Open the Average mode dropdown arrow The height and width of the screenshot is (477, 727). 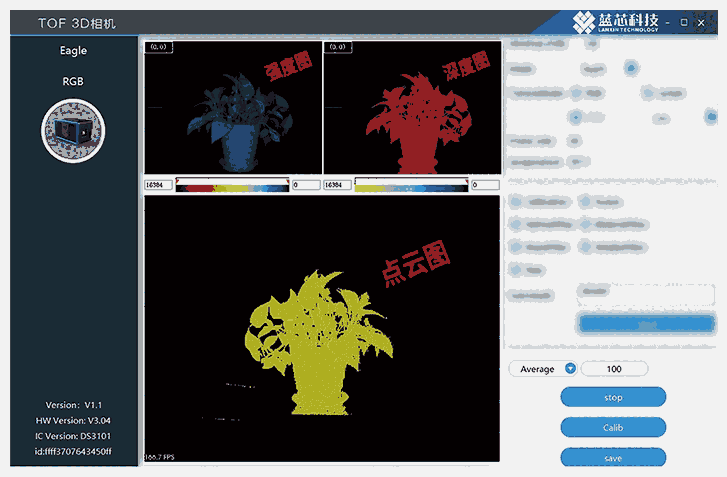coord(570,369)
